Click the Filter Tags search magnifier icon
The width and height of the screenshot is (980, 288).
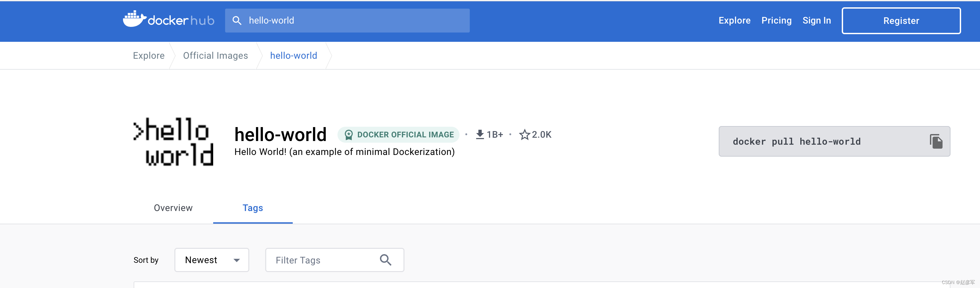click(x=385, y=260)
